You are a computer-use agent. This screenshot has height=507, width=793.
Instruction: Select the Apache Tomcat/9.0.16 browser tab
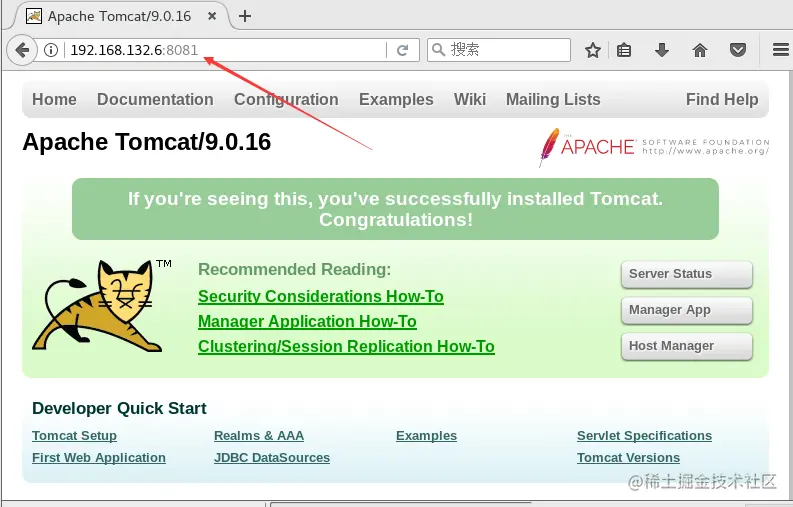pos(119,16)
